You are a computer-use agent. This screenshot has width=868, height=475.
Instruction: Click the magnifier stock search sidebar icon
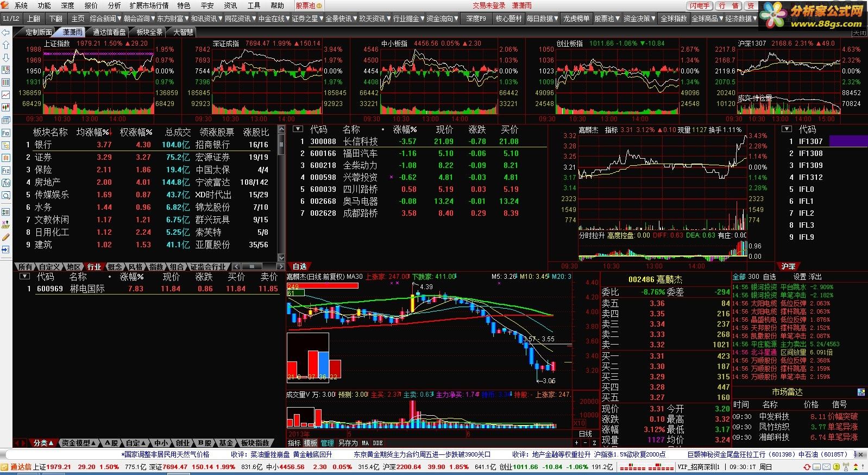(6, 196)
